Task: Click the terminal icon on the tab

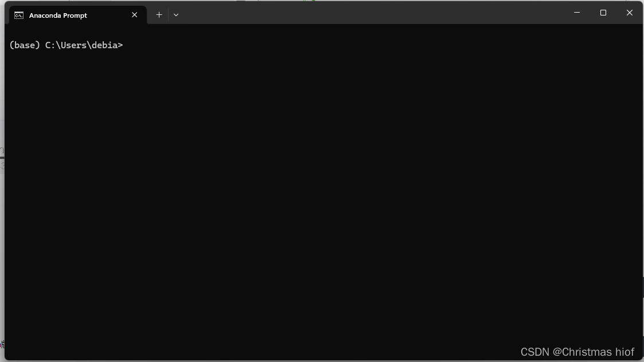Action: pos(19,15)
